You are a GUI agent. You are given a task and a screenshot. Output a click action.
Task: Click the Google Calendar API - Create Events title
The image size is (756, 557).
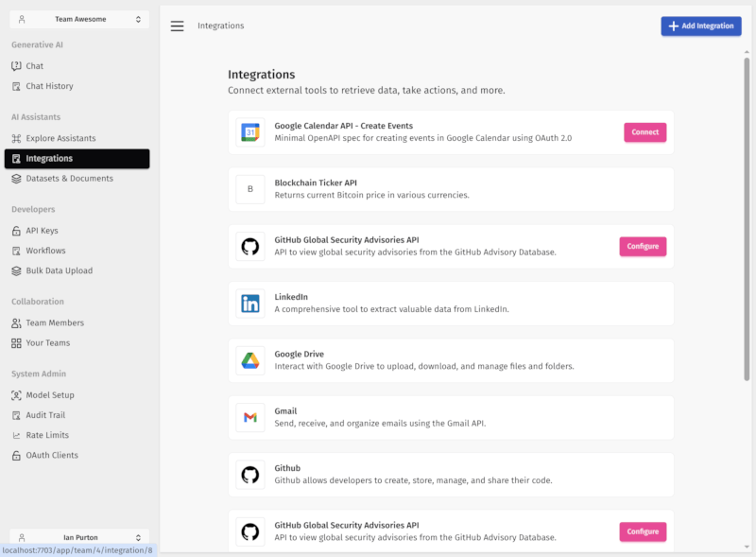344,126
